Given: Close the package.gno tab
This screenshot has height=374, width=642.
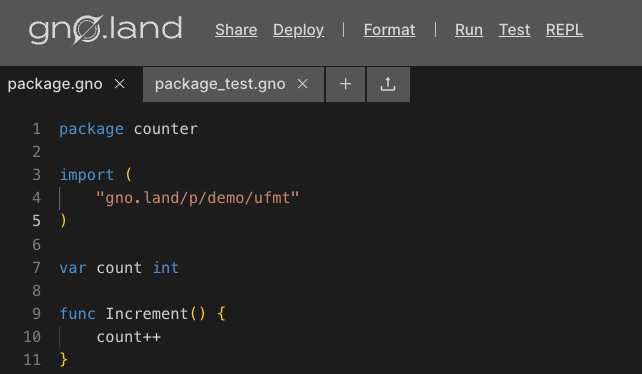Looking at the screenshot, I should (120, 84).
